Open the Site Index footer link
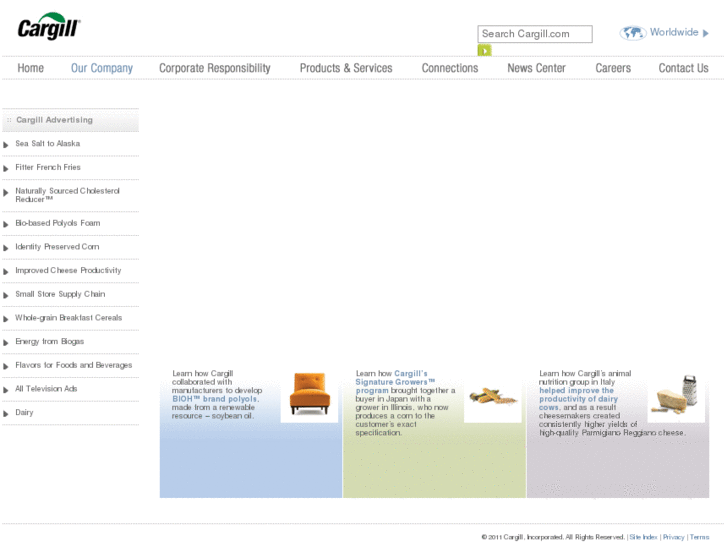Screen dimensions: 727x545 click(643, 537)
